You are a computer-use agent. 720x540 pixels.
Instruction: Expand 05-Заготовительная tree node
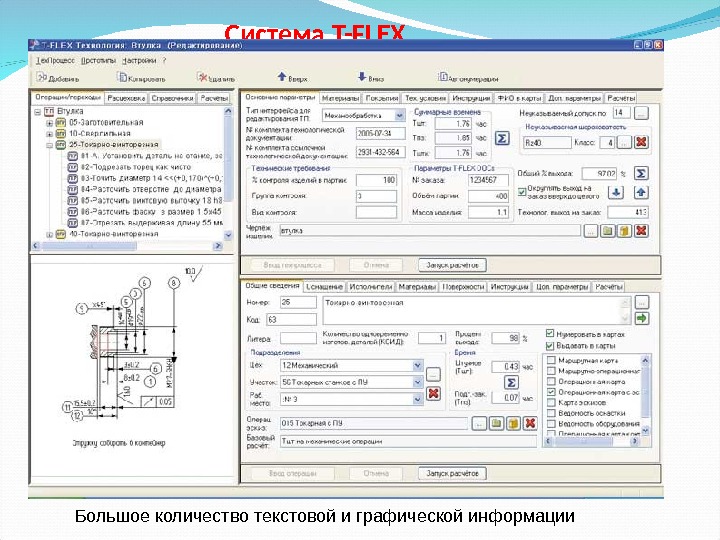50,123
